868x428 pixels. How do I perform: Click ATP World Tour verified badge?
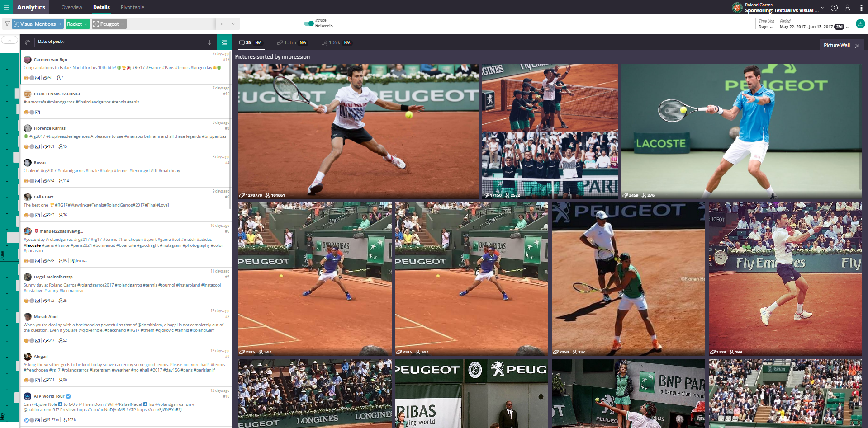coord(68,396)
